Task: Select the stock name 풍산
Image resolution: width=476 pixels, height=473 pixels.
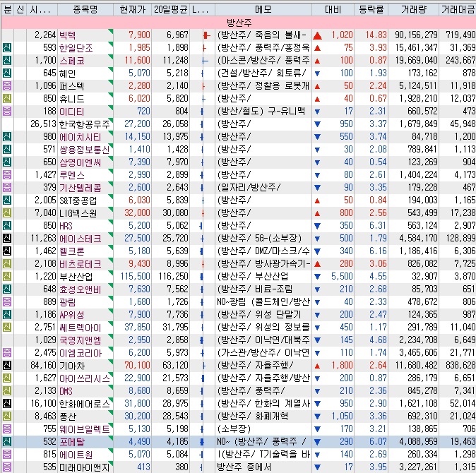Action: 68,417
